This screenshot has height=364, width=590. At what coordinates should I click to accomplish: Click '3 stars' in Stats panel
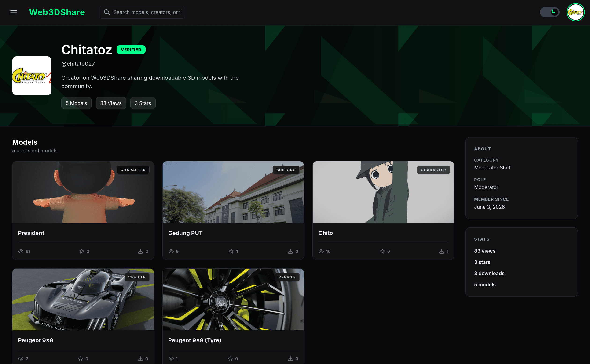482,262
